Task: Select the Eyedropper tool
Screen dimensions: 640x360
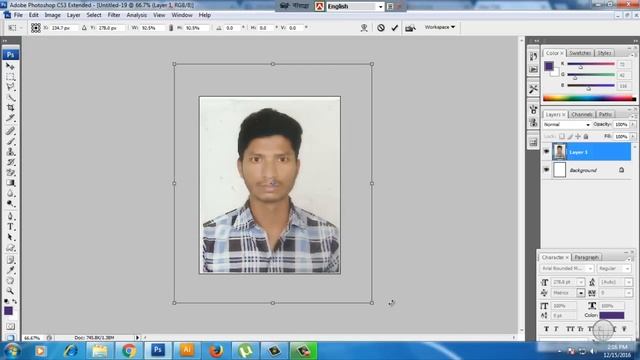Action: [10, 270]
